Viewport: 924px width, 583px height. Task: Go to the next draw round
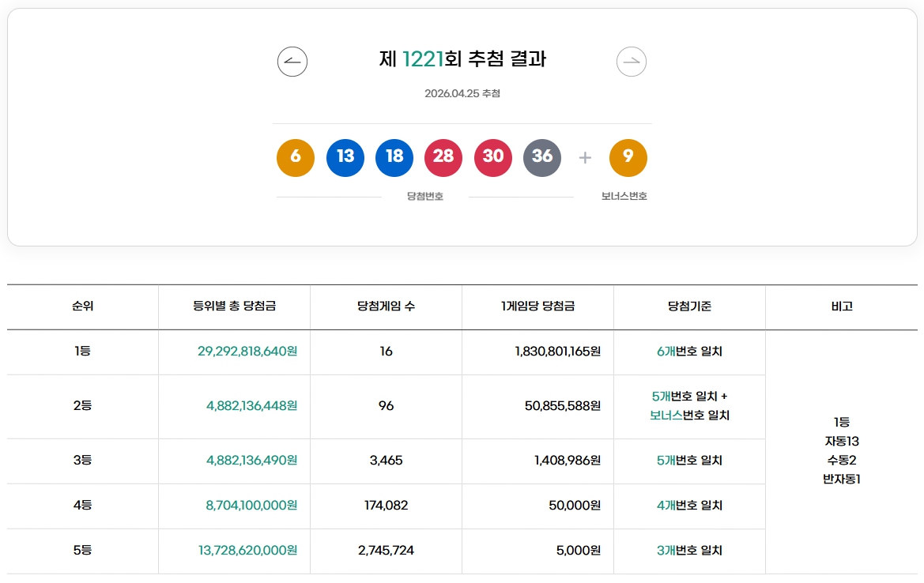pos(630,61)
